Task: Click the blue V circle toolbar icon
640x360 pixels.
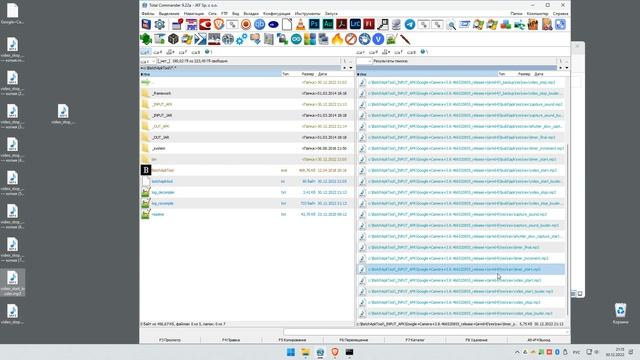Action: (378, 39)
